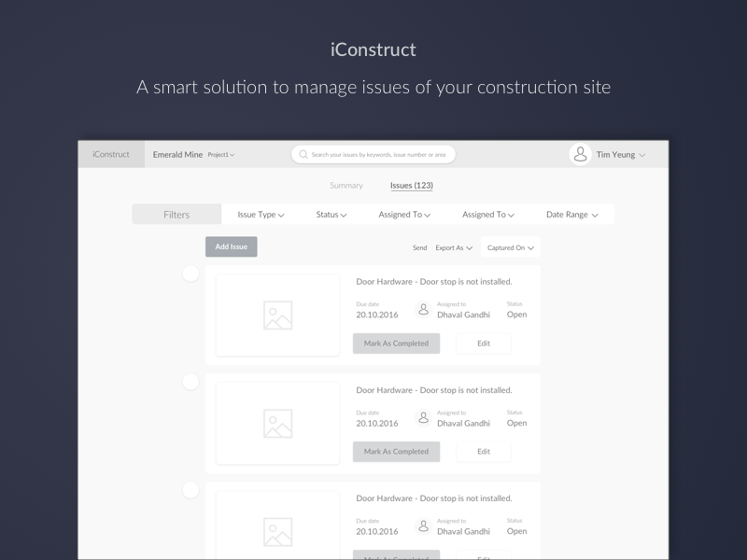Click the Add Issue button

tap(231, 246)
